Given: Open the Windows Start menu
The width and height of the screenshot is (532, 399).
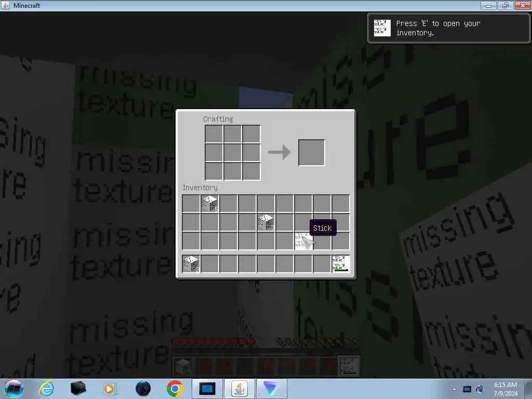Looking at the screenshot, I should (14, 389).
